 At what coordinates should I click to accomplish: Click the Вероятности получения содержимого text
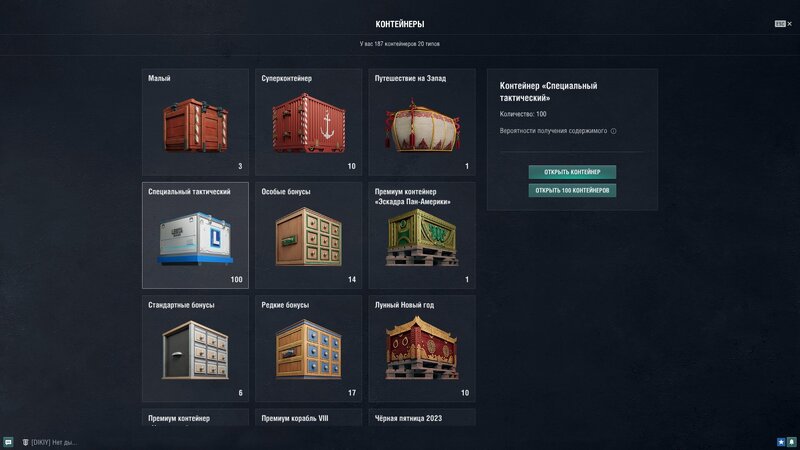click(x=553, y=131)
